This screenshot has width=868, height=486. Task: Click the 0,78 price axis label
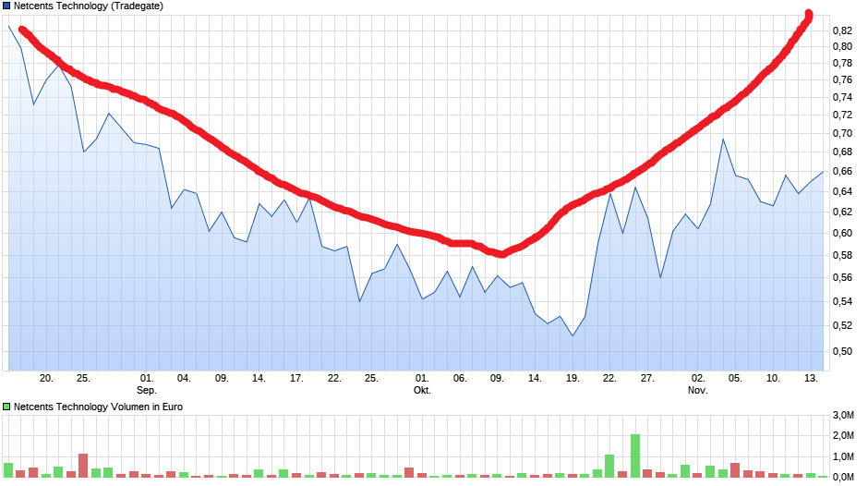tap(842, 63)
